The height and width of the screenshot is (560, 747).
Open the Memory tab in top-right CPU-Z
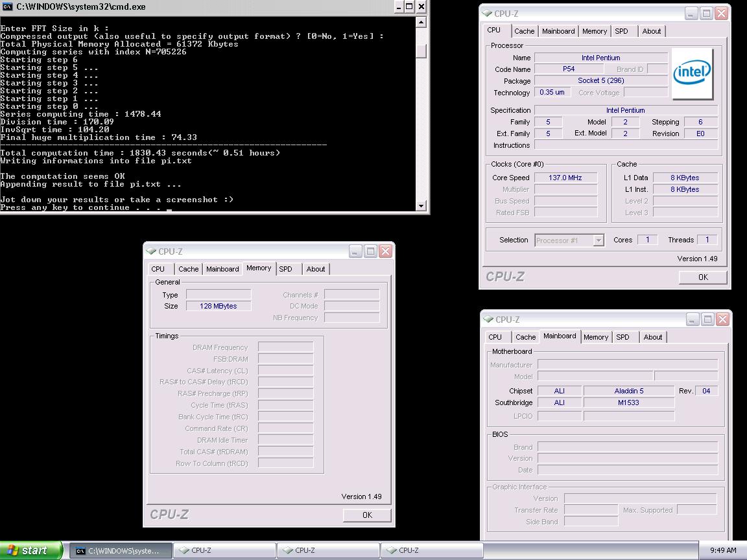point(594,31)
